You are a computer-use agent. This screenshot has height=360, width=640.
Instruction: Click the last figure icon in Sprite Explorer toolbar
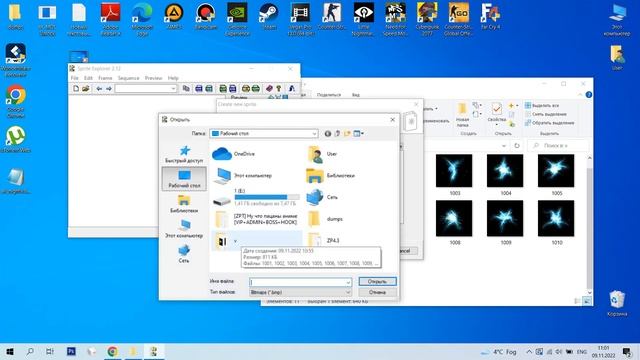tap(292, 89)
